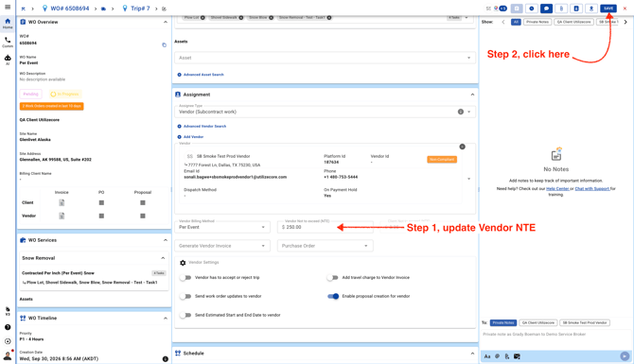Select SB Smoke Test Prod Vendor recipient

click(x=585, y=322)
